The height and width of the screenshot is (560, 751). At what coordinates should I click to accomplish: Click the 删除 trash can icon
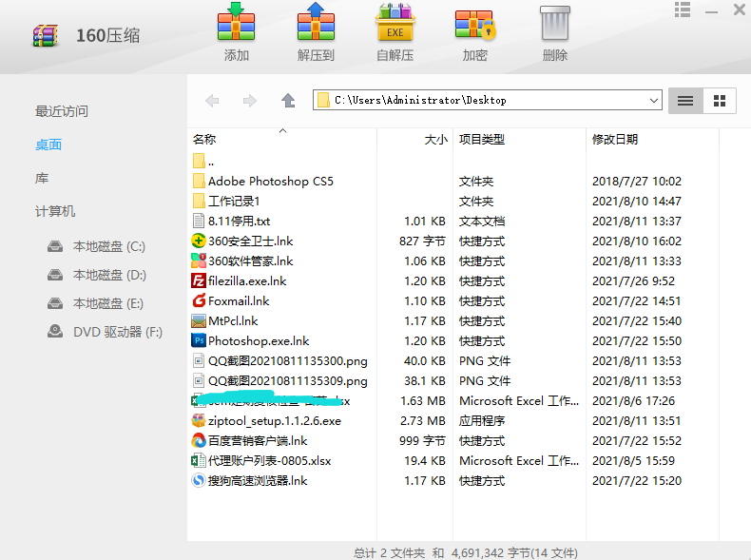554,23
